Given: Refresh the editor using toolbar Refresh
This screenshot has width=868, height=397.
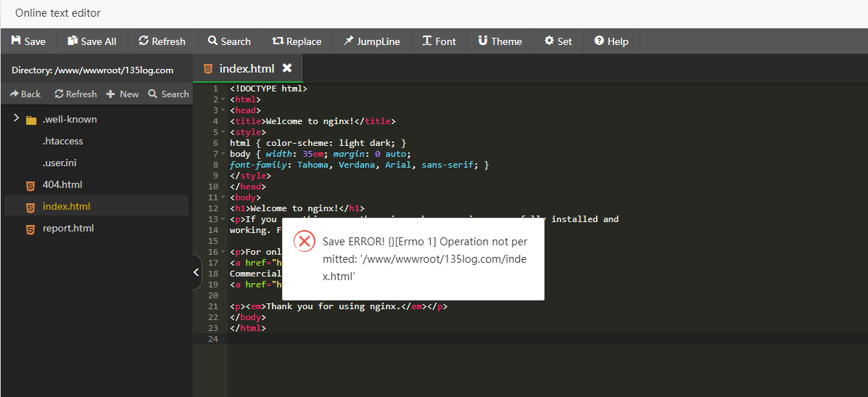Looking at the screenshot, I should click(x=162, y=41).
